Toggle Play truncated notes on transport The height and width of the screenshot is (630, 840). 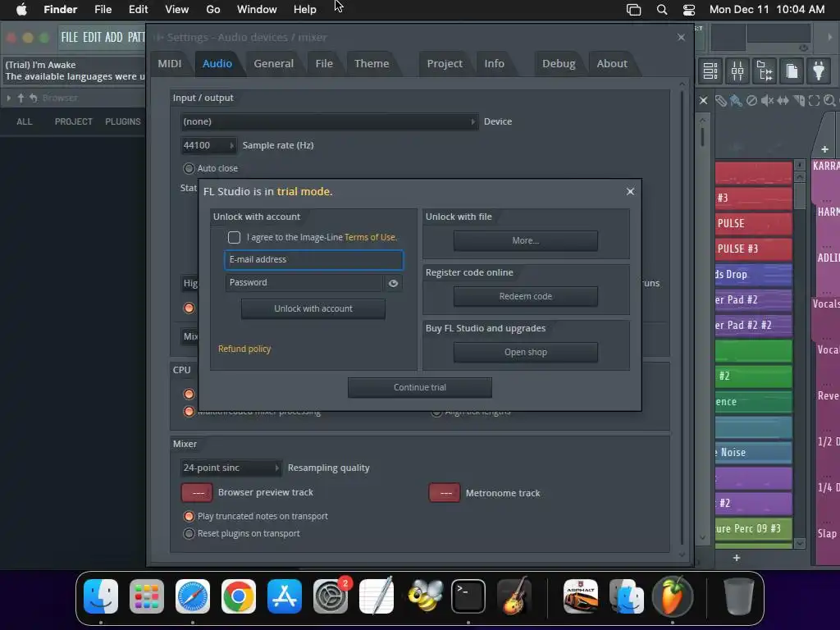click(x=189, y=517)
